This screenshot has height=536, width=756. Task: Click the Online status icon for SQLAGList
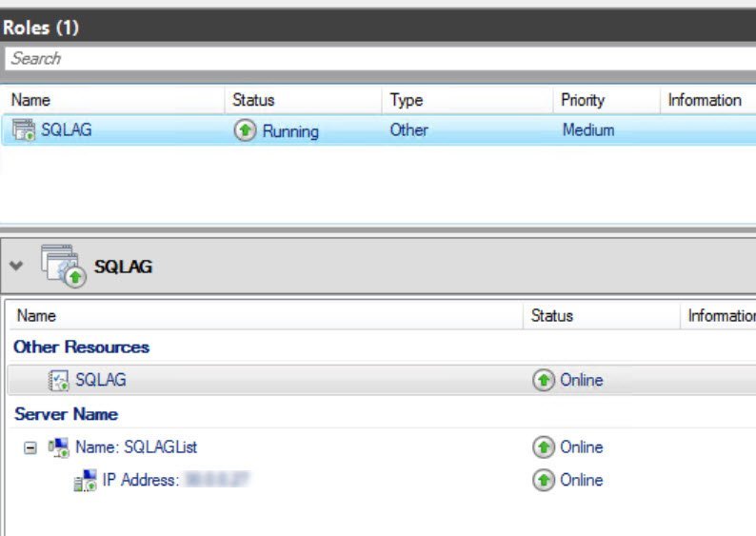544,447
